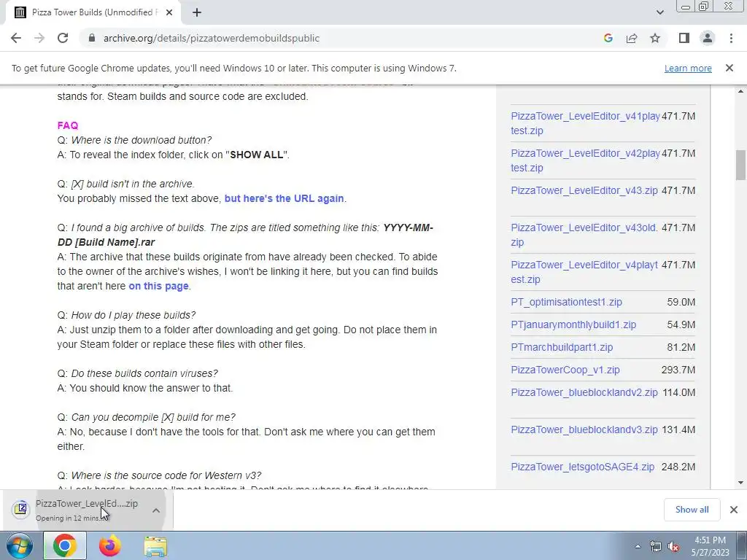Download PizzaTower_blueblocklandv2.zip
The height and width of the screenshot is (560, 747).
click(584, 393)
